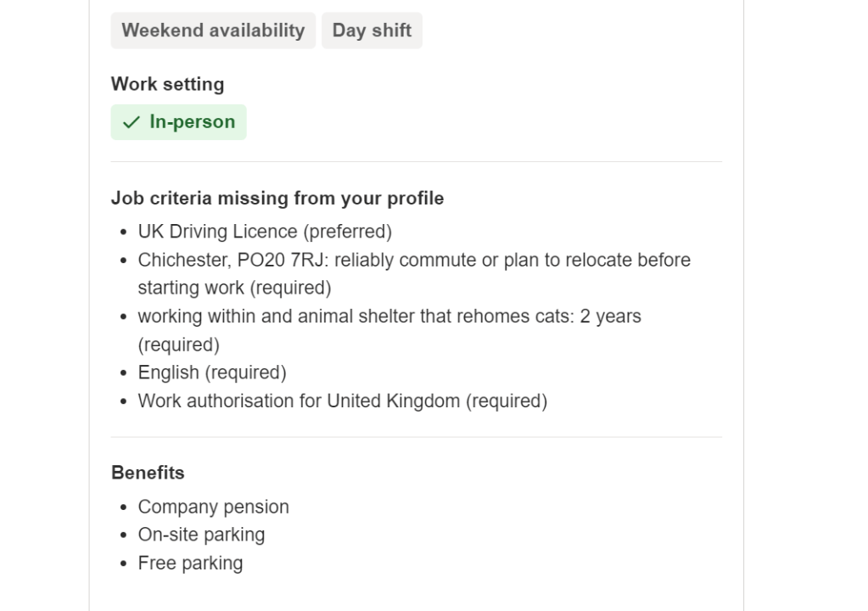
Task: Select the Day shift tag
Action: tap(372, 31)
